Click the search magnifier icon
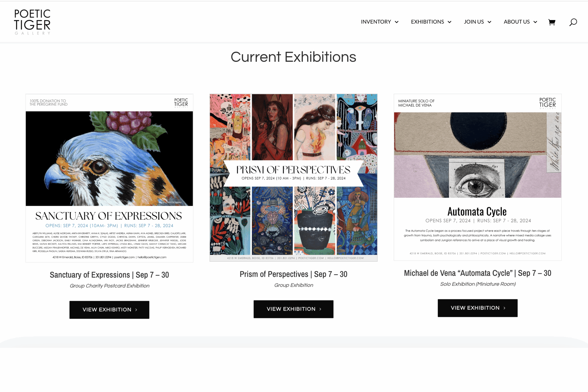 pos(573,22)
